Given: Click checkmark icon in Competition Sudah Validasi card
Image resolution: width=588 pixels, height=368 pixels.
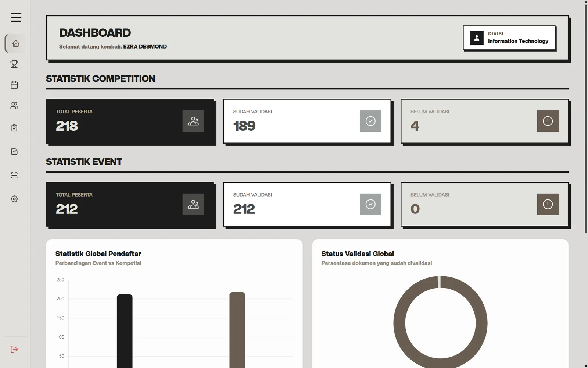Looking at the screenshot, I should 370,121.
